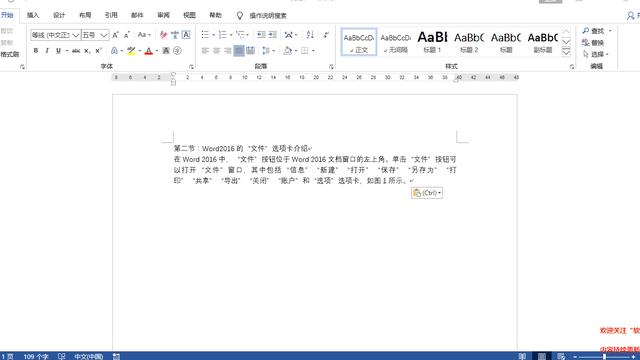Screen dimensions: 640x360
Task: Click the Numbering list icon
Action: pos(222,35)
